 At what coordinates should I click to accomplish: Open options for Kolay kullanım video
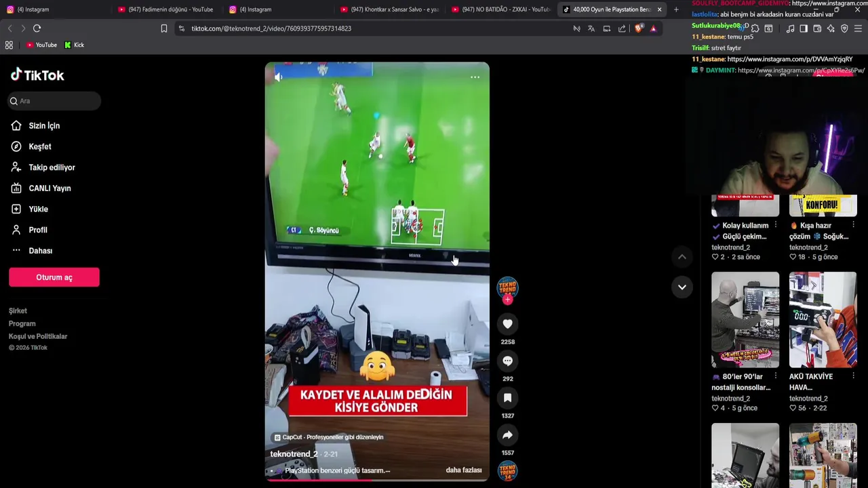click(x=776, y=225)
